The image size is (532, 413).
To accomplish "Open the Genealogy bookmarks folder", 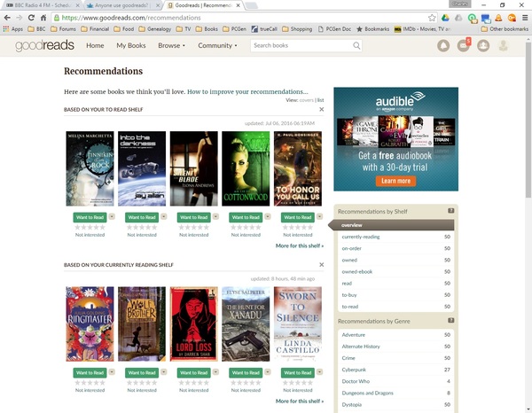I will pos(154,29).
